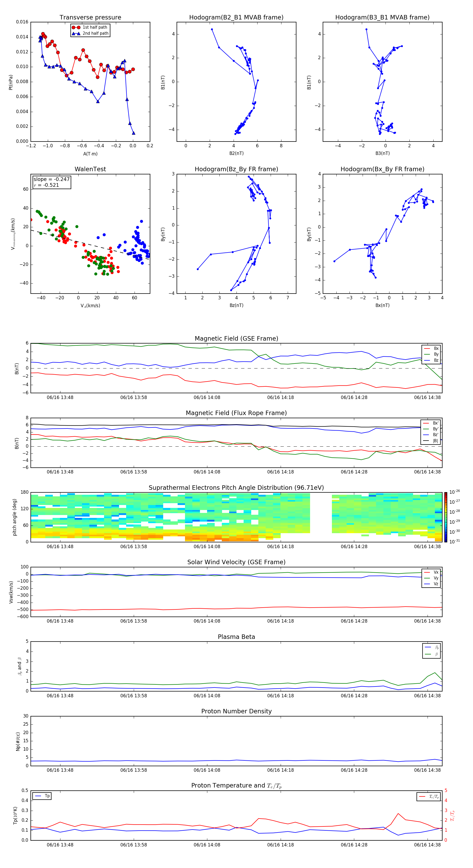Click the |B| entry in the Flux Rope legend
473x868 pixels.
431,441
